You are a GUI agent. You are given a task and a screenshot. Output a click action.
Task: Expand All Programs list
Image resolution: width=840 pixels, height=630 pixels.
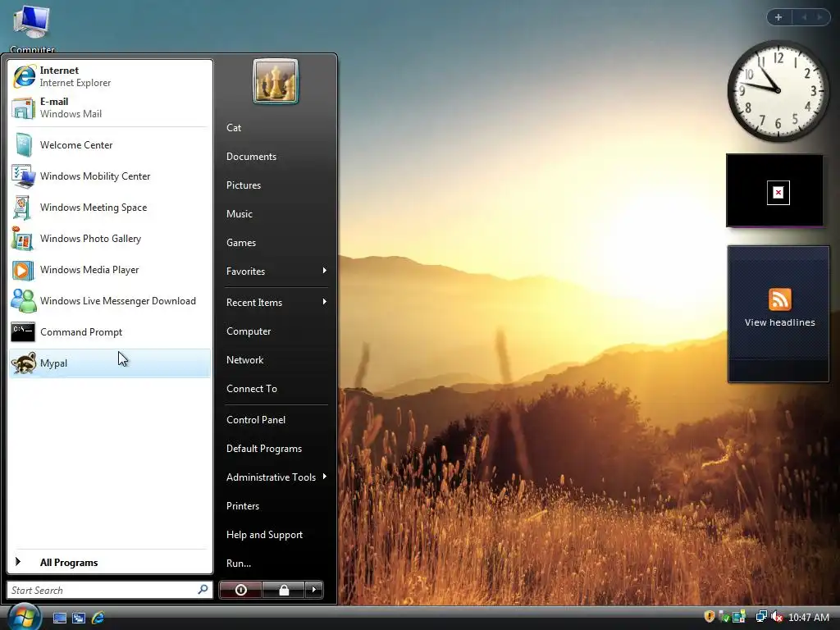click(110, 563)
